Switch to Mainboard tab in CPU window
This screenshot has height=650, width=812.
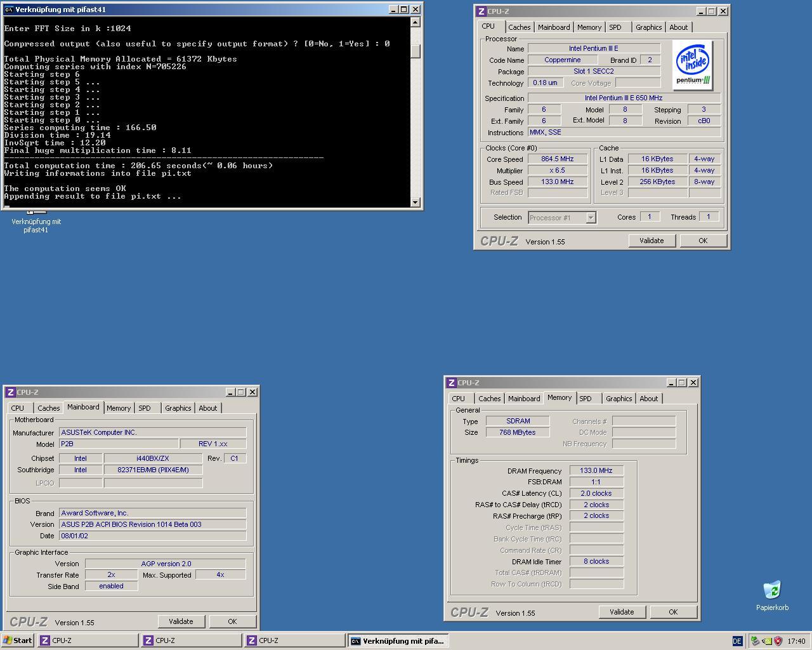[554, 27]
